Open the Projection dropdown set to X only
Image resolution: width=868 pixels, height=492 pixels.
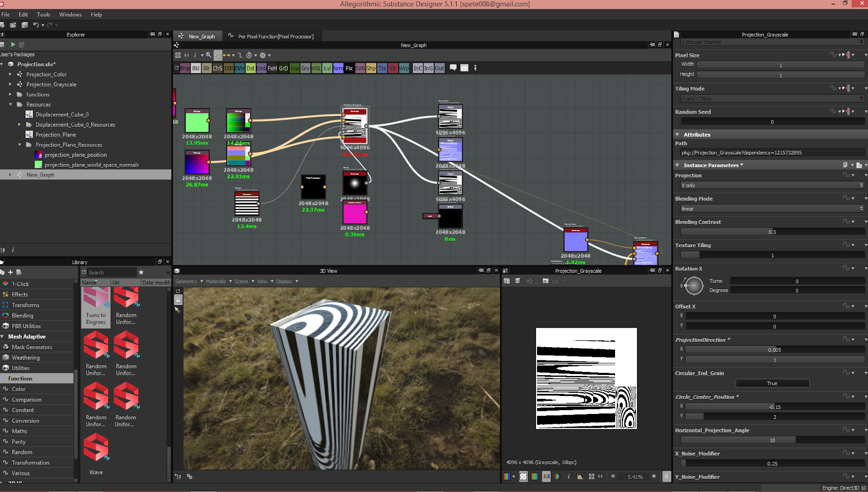[772, 185]
